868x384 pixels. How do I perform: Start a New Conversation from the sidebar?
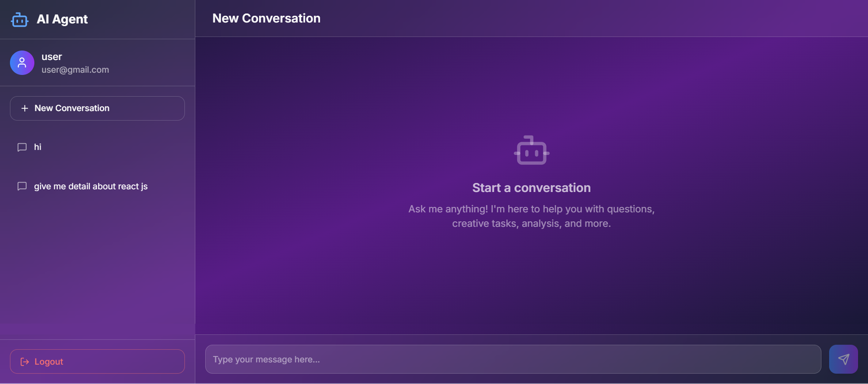coord(97,108)
